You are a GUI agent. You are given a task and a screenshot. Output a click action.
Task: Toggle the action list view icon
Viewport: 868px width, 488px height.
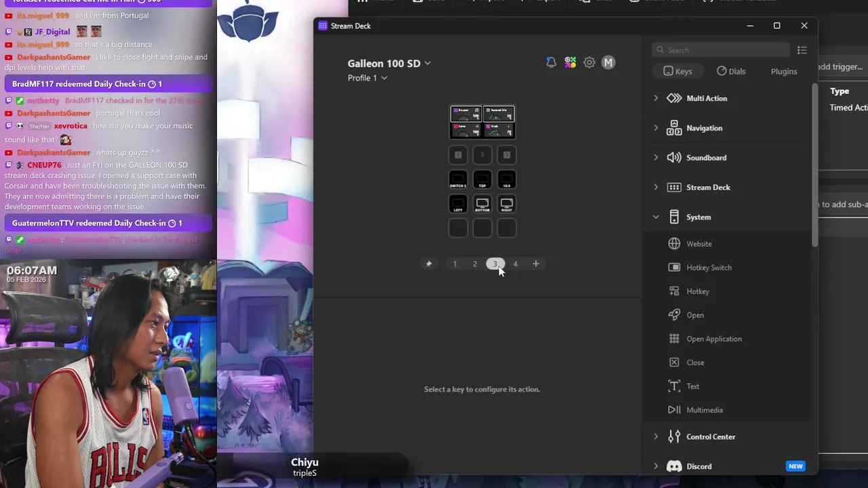[x=802, y=50]
